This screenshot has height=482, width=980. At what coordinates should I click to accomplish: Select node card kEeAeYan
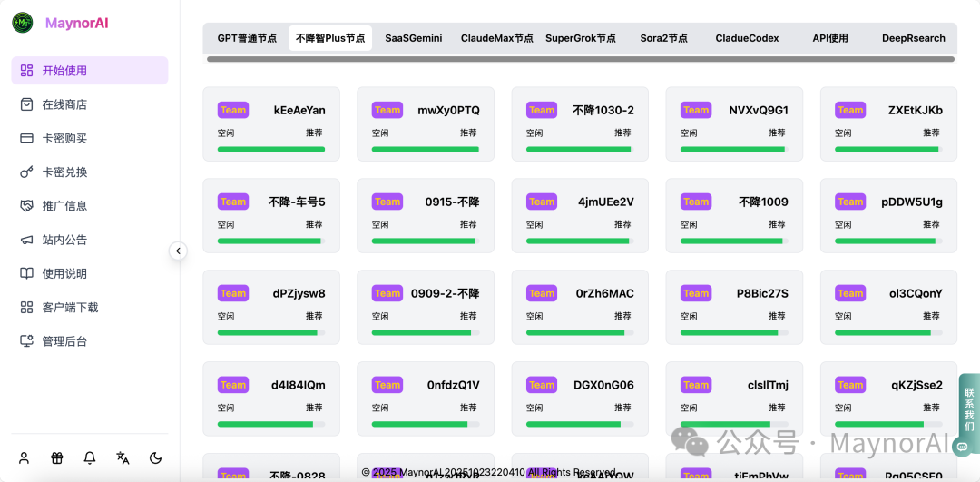pos(271,123)
